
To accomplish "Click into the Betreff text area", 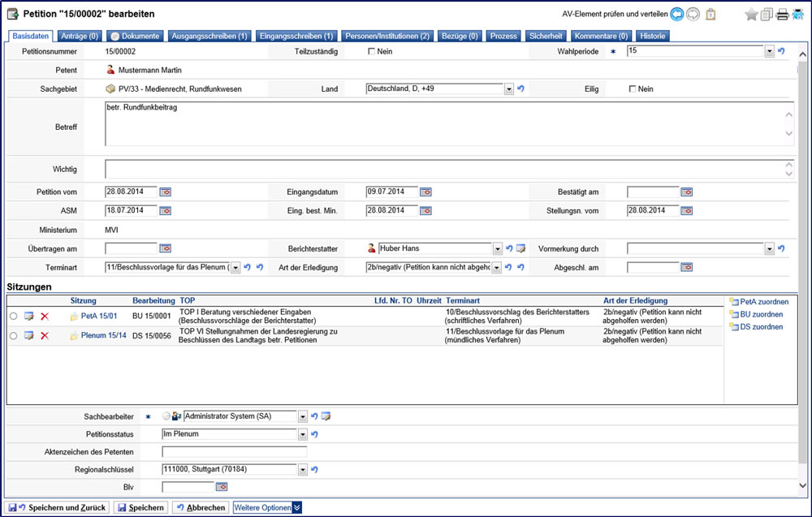I will tap(443, 124).
